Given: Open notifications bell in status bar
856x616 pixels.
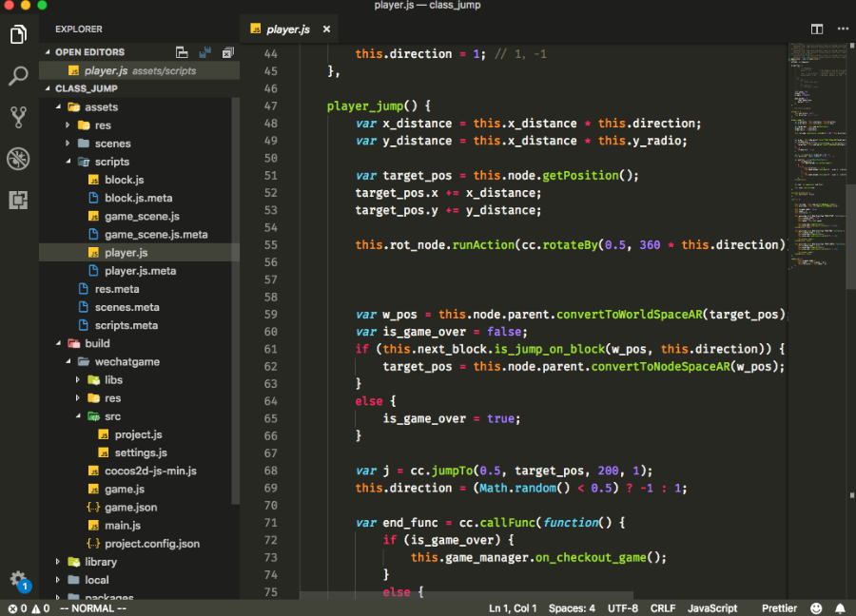Looking at the screenshot, I should [x=840, y=607].
